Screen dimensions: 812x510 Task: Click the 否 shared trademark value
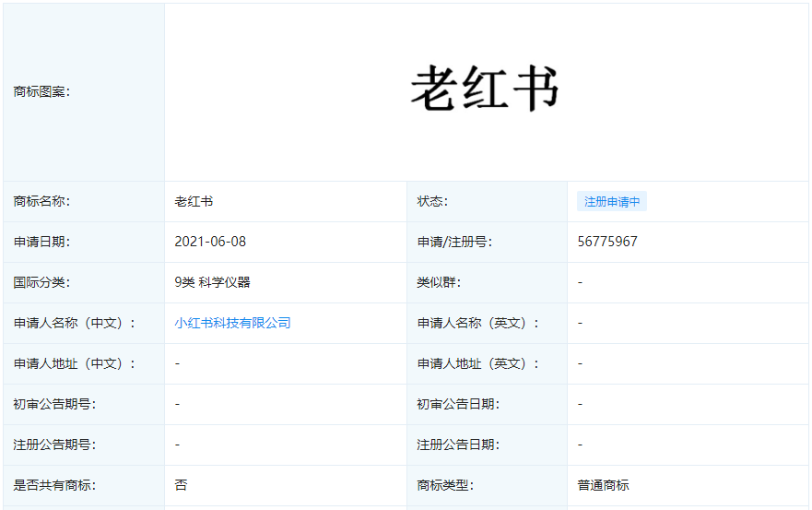coord(181,485)
